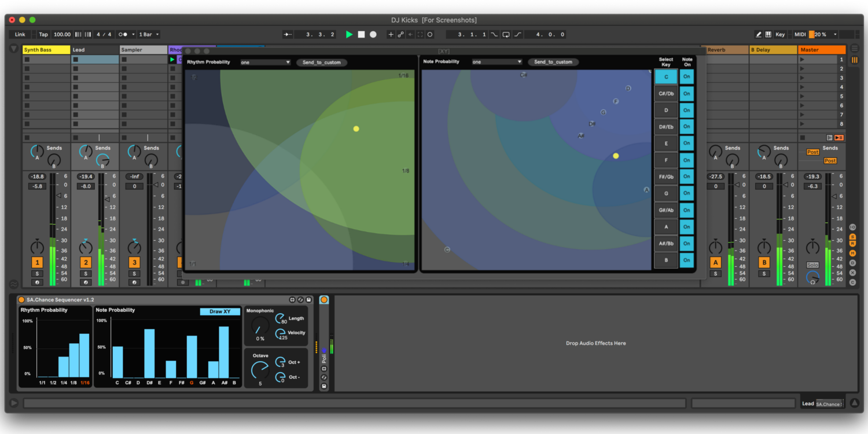This screenshot has height=434, width=868.
Task: Click the Show/Hide Parameters icon on SA.Chance Sequencer
Action: click(x=292, y=300)
